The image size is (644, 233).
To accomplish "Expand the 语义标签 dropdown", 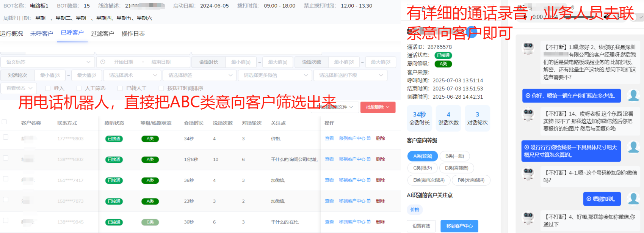I will tap(47, 62).
